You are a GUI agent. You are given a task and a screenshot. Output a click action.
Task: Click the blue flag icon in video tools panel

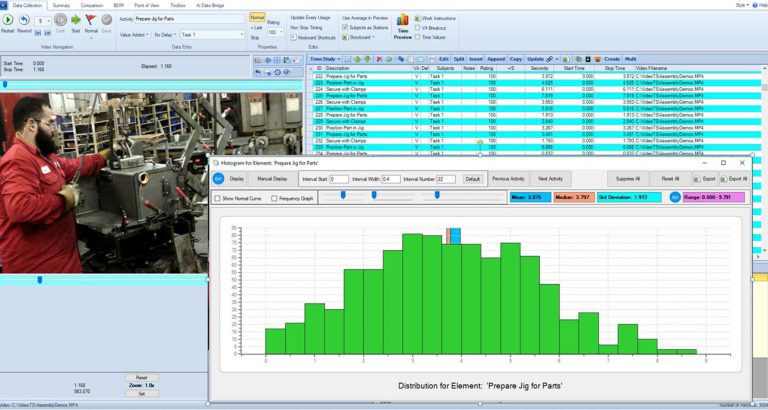[259, 72]
